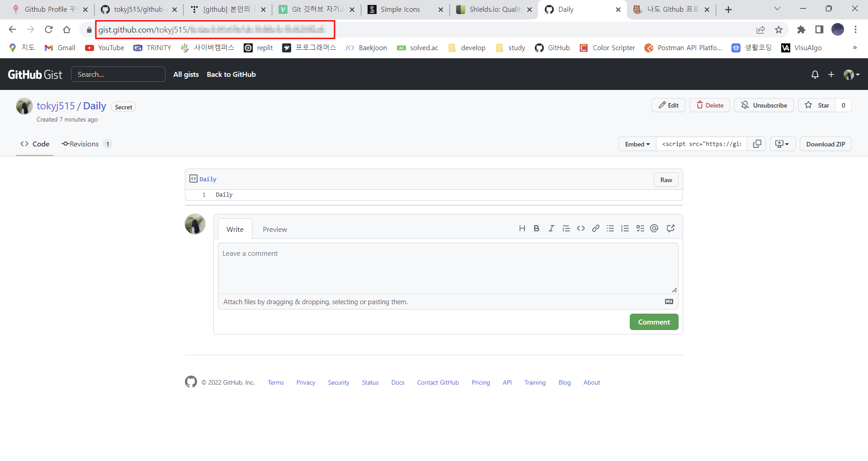Image resolution: width=868 pixels, height=461 pixels.
Task: Click the footer Privacy link
Action: tap(306, 382)
